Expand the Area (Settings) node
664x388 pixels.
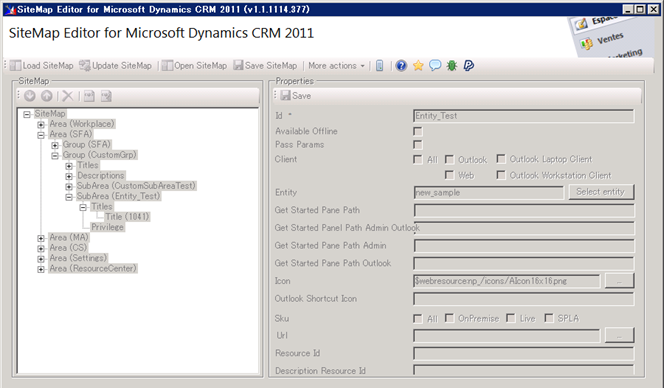[41, 259]
